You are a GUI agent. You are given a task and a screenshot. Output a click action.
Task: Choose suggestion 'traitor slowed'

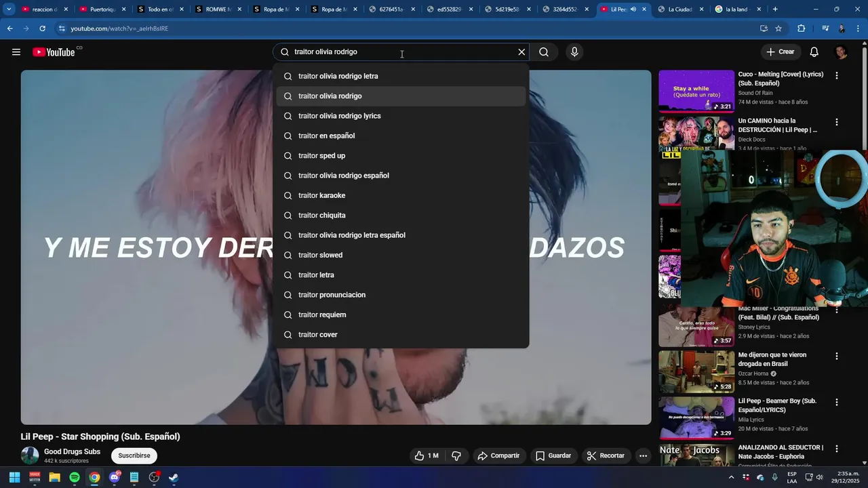(x=401, y=255)
